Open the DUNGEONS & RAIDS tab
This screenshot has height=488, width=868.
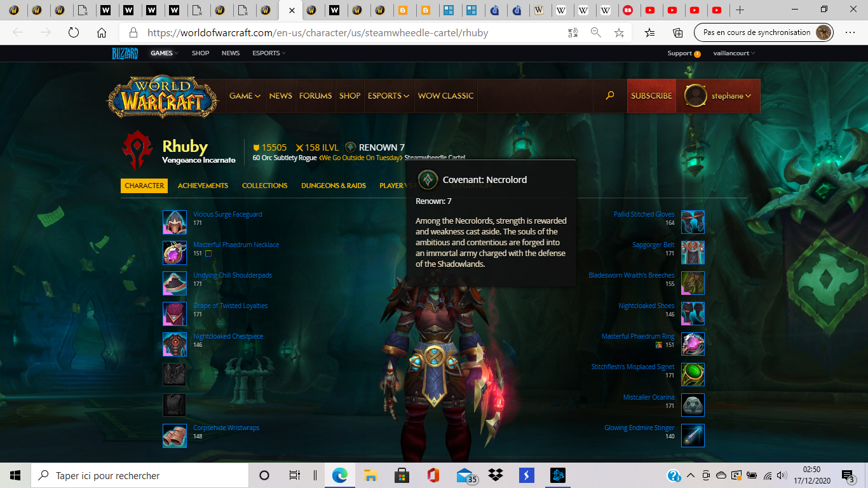pos(334,186)
